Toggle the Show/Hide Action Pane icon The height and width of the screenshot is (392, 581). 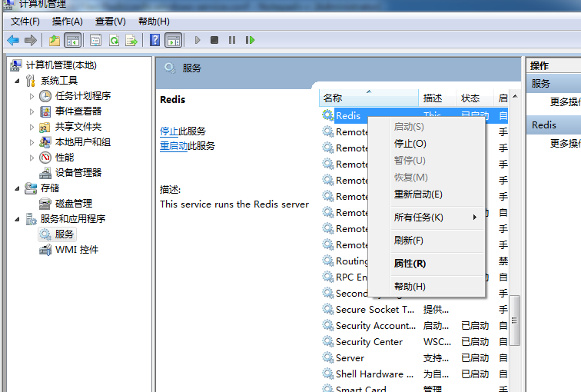click(x=174, y=40)
